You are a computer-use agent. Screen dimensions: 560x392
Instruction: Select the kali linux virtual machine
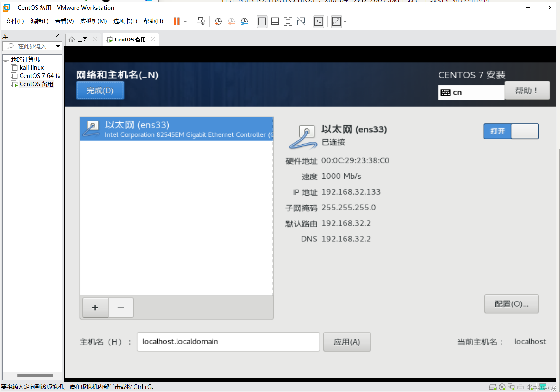(32, 67)
